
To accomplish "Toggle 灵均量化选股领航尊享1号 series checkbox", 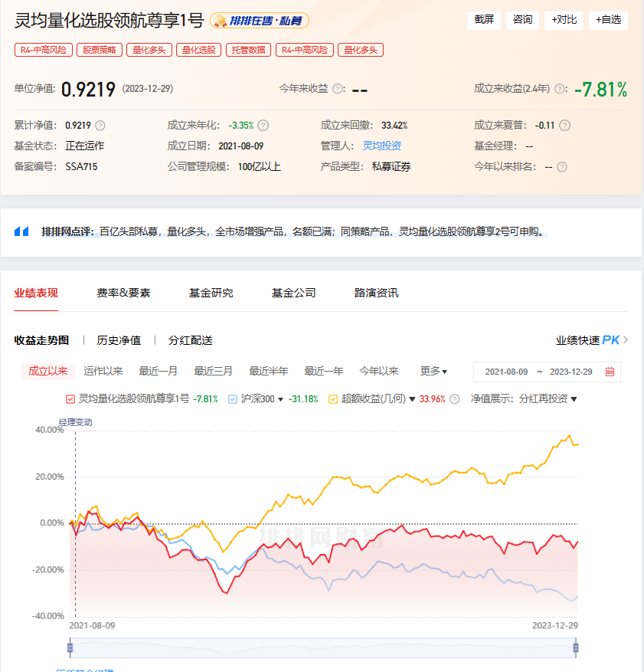I will [70, 399].
